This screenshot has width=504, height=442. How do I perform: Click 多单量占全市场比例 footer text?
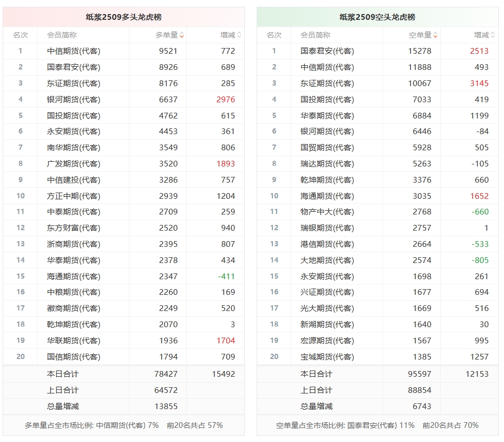124,425
